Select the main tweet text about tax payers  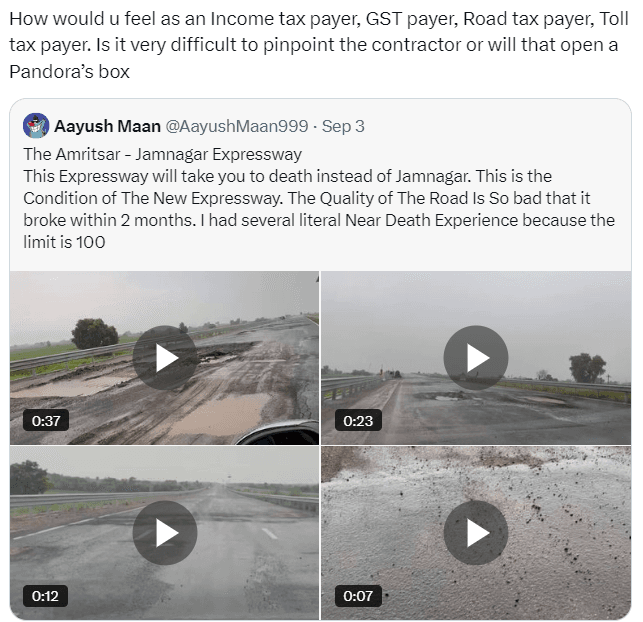click(319, 45)
